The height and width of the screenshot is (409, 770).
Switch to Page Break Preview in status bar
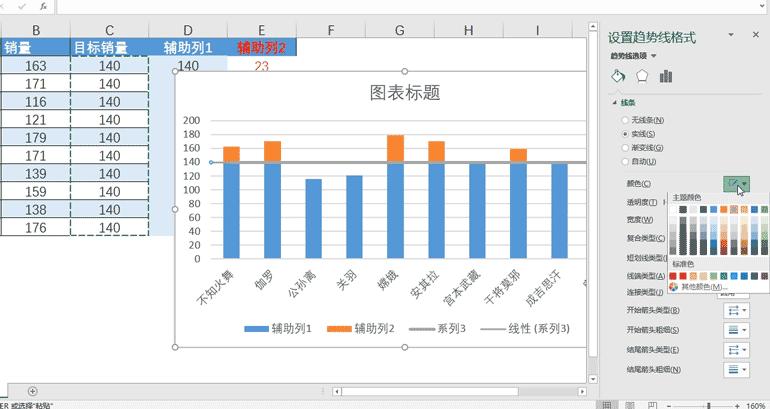point(652,406)
